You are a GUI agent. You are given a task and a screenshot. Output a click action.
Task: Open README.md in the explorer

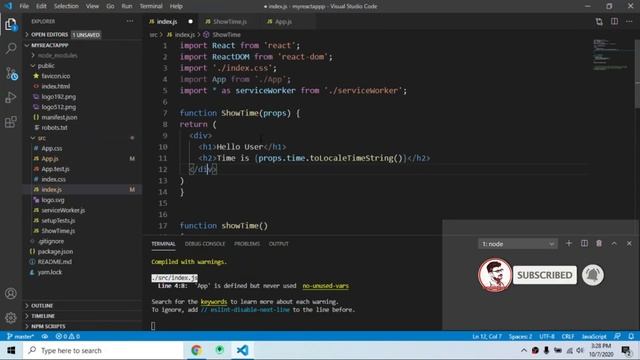pyautogui.click(x=82, y=262)
